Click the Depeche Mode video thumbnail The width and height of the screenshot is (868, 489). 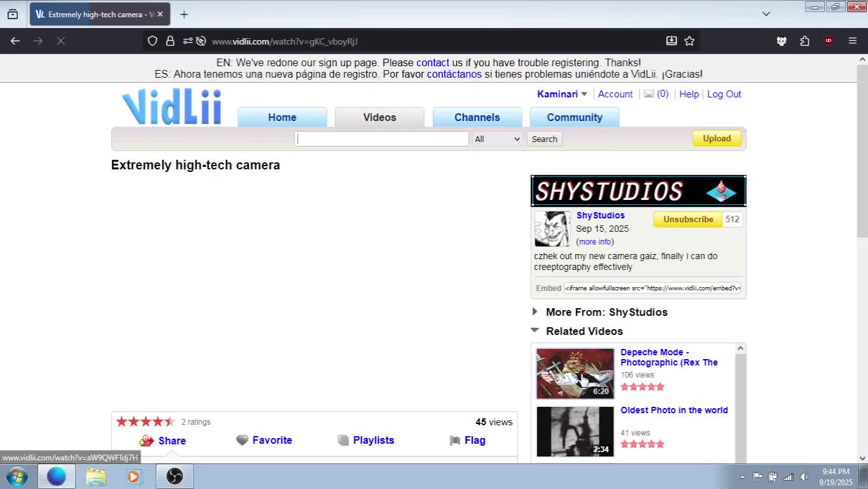coord(575,374)
